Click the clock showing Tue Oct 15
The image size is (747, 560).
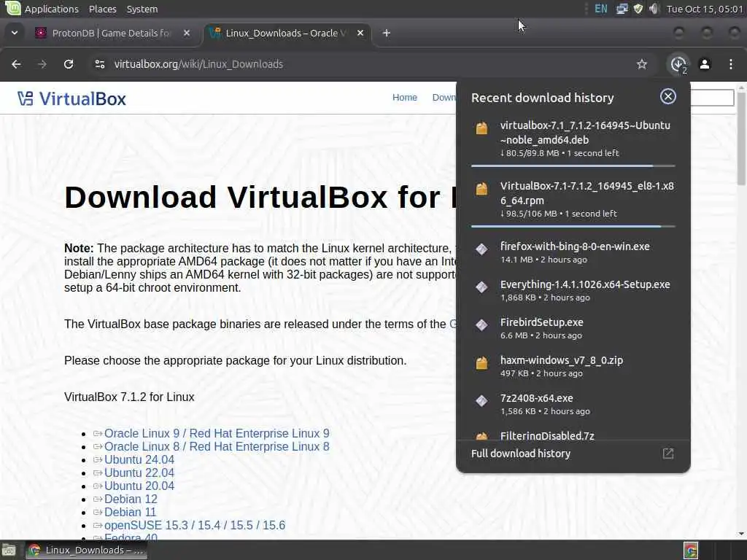coord(705,9)
